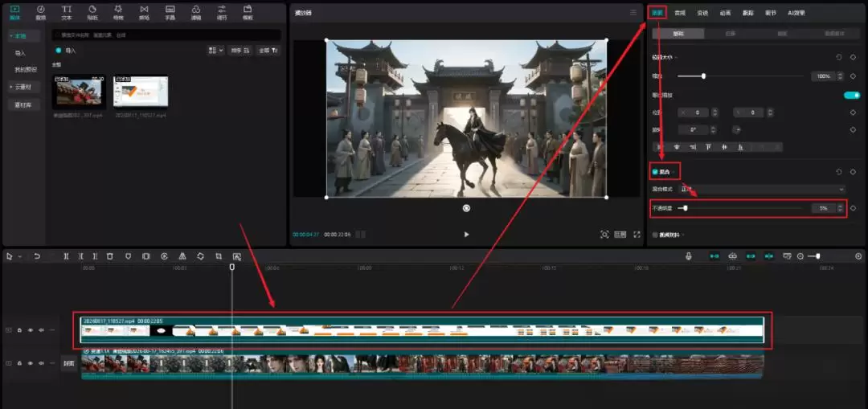Click the rotate handle below preview
The height and width of the screenshot is (409, 868).
click(466, 208)
